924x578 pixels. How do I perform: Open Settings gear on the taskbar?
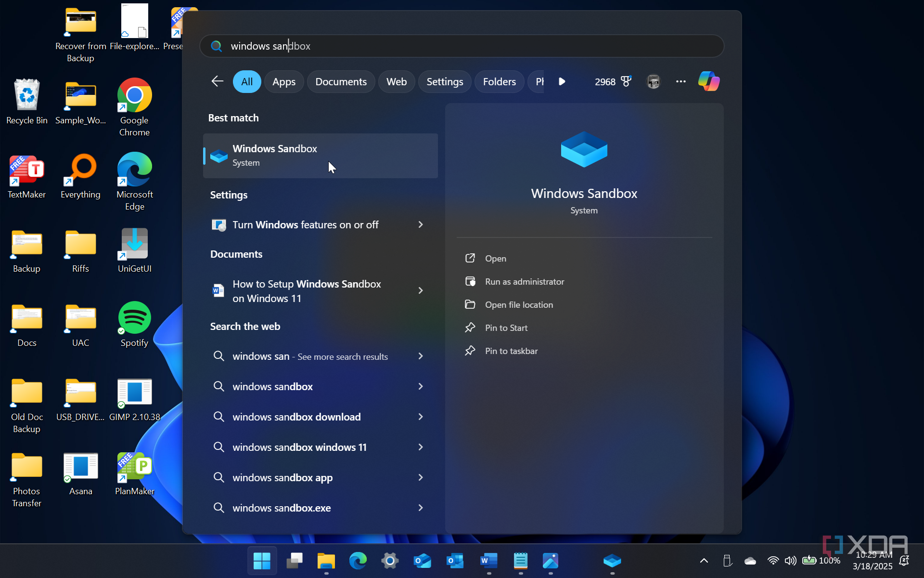(x=390, y=561)
